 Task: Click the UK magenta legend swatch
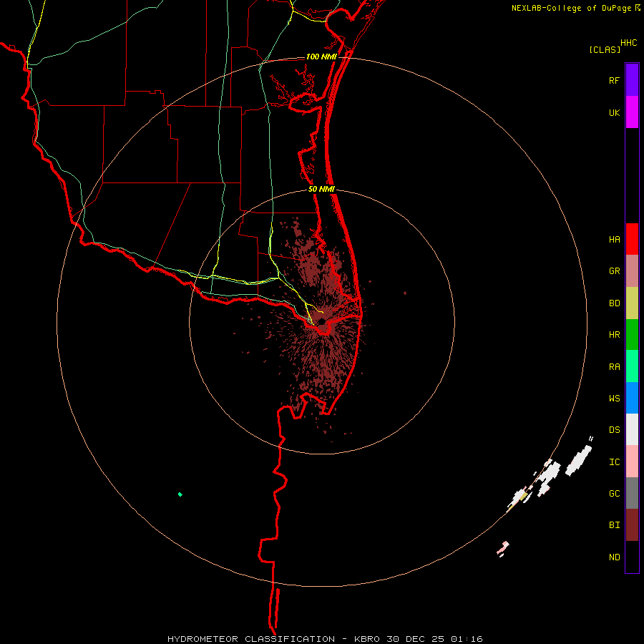632,112
